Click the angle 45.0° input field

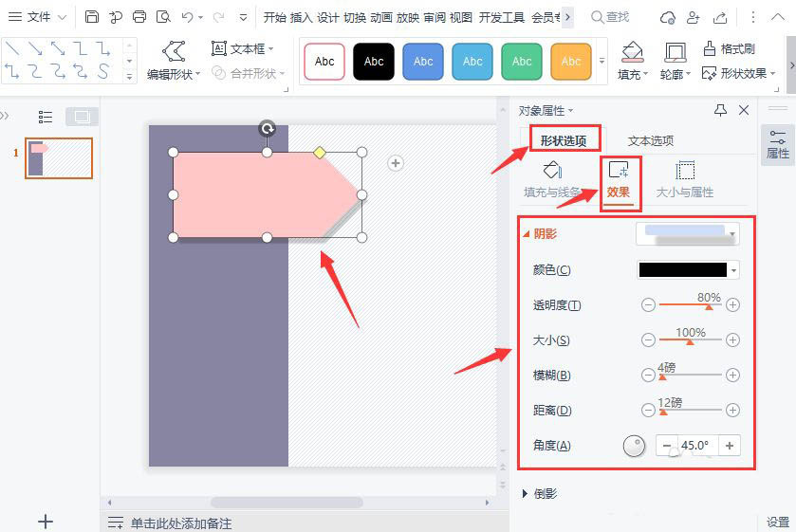click(698, 446)
